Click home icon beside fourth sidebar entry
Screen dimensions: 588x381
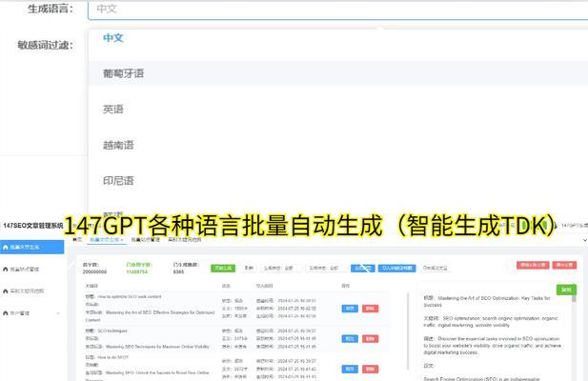[x=6, y=312]
